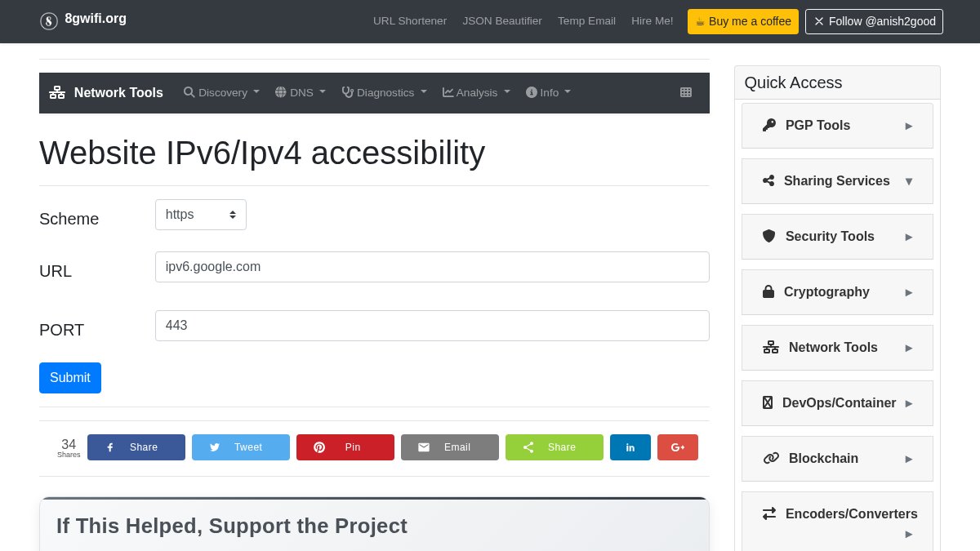This screenshot has height=551, width=980.
Task: Open the Temp Email menu item
Action: pos(586,21)
